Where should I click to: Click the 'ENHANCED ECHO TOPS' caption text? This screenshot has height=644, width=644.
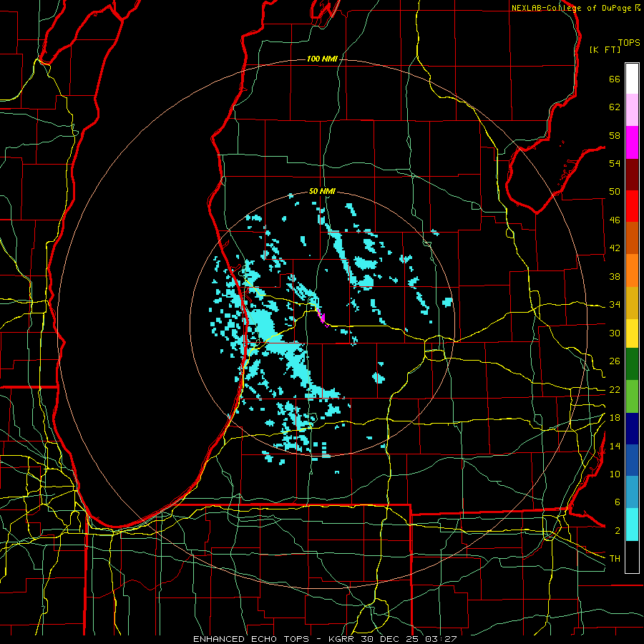click(x=251, y=639)
